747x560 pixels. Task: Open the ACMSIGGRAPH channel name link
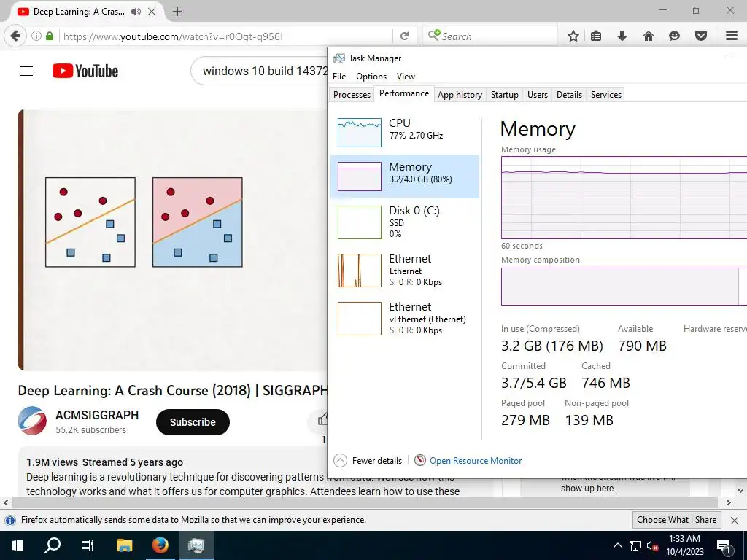point(97,415)
